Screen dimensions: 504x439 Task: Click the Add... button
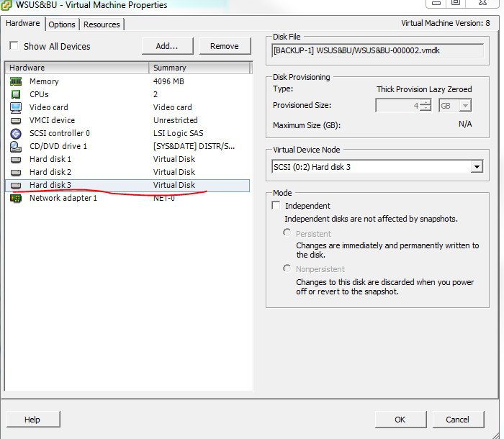pos(168,46)
